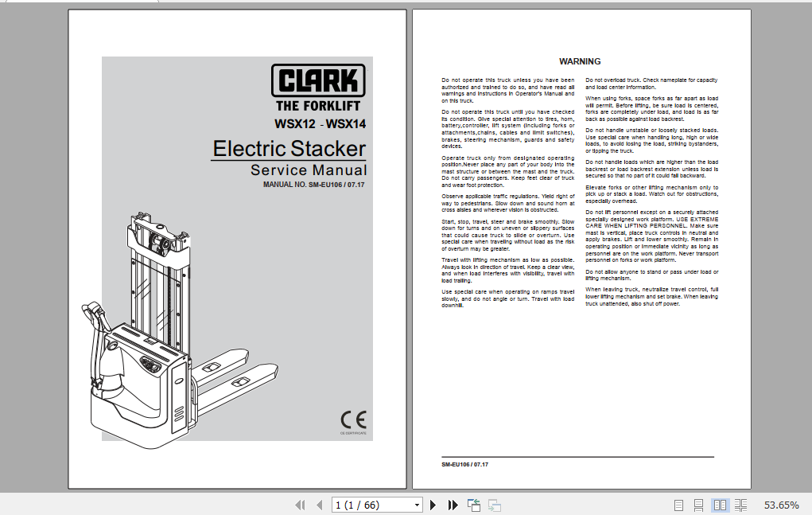The width and height of the screenshot is (812, 515).
Task: Jump to the last page
Action: pos(453,505)
